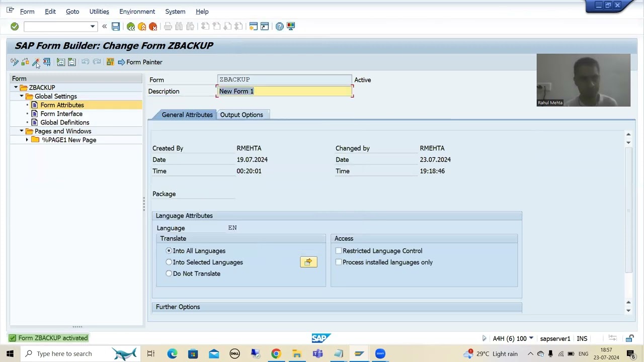Switch to the General Attributes tab
Screen dimensions: 644x362
pyautogui.click(x=187, y=115)
